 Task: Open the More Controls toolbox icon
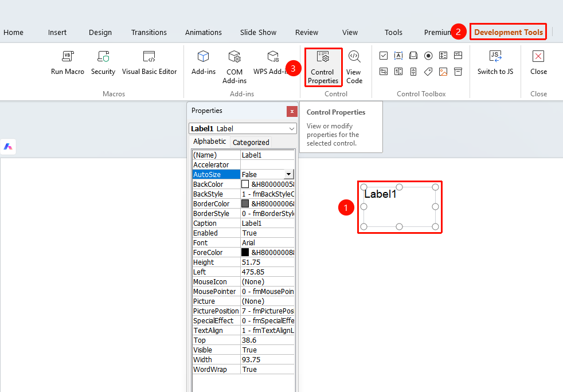pyautogui.click(x=458, y=72)
